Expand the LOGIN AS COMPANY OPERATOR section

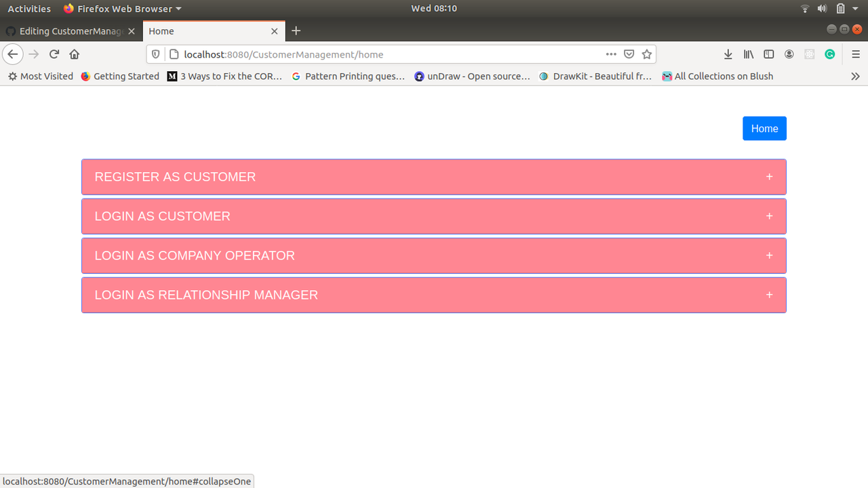pos(434,256)
